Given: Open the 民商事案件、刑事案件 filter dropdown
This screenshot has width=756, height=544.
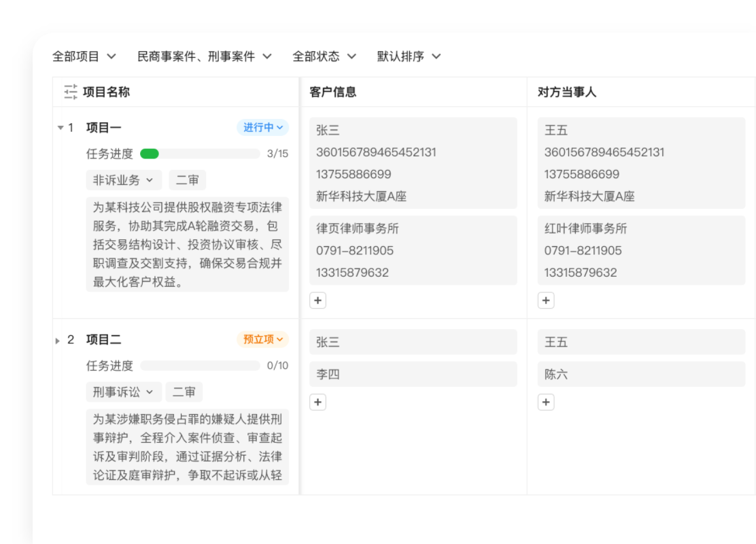Looking at the screenshot, I should (205, 56).
